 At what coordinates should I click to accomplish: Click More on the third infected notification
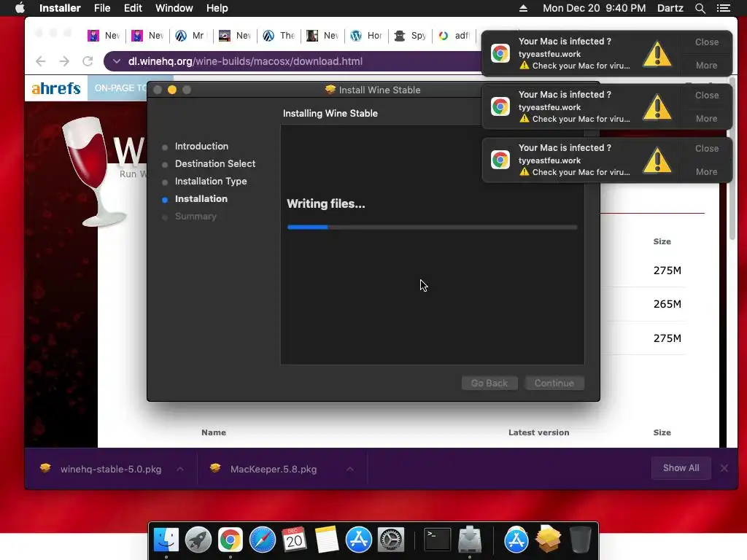click(706, 172)
